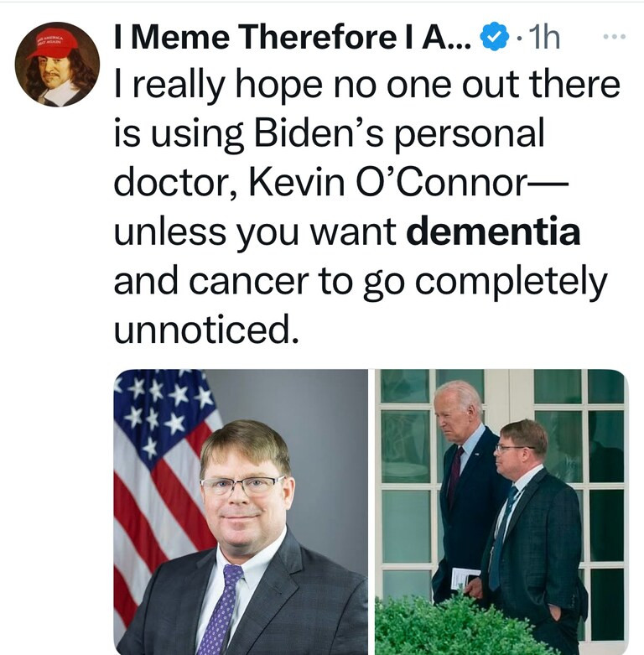This screenshot has width=644, height=655.
Task: Click the word "unnoticed." ending the post
Action: pos(207,329)
